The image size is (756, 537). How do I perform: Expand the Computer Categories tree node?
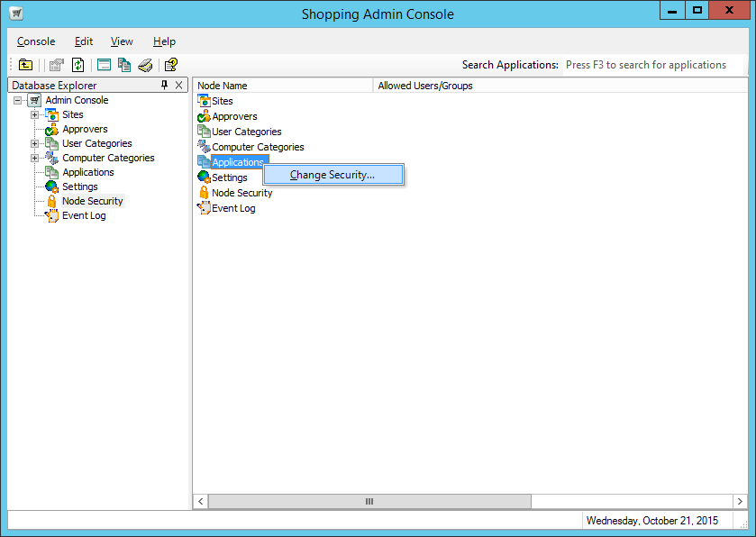[34, 158]
